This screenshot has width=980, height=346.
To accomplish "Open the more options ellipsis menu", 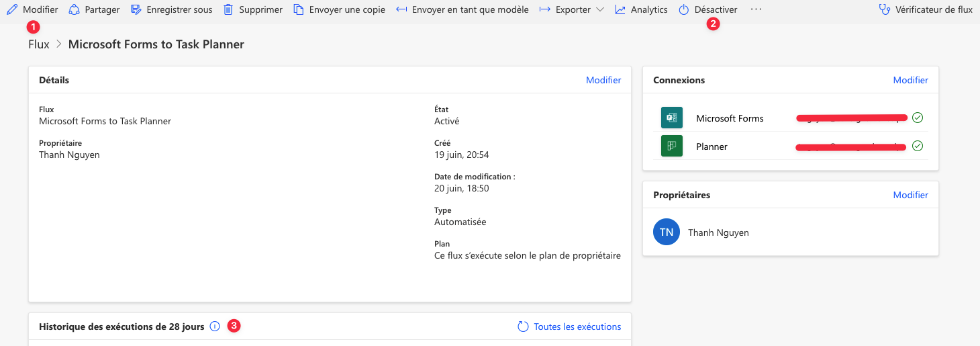I will pyautogui.click(x=756, y=10).
